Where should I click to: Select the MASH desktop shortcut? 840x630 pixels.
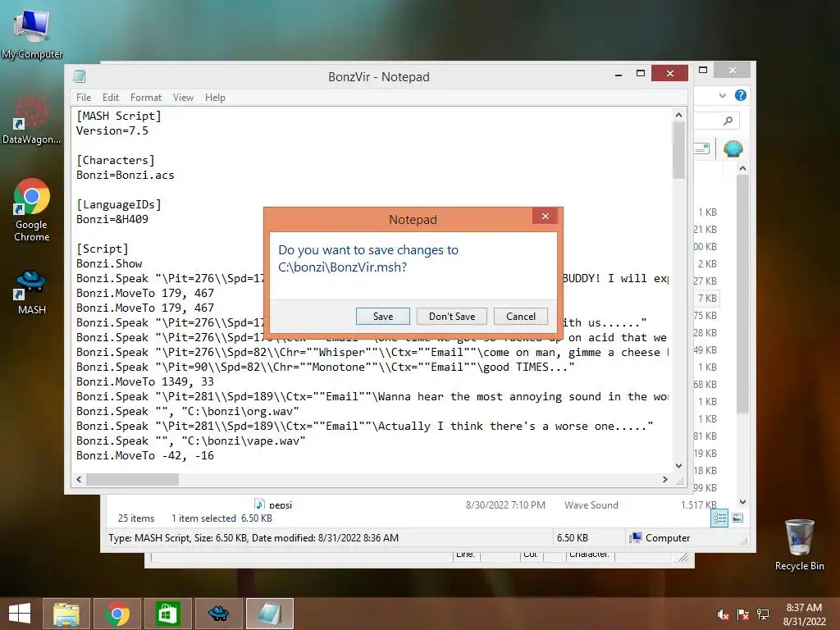(32, 292)
